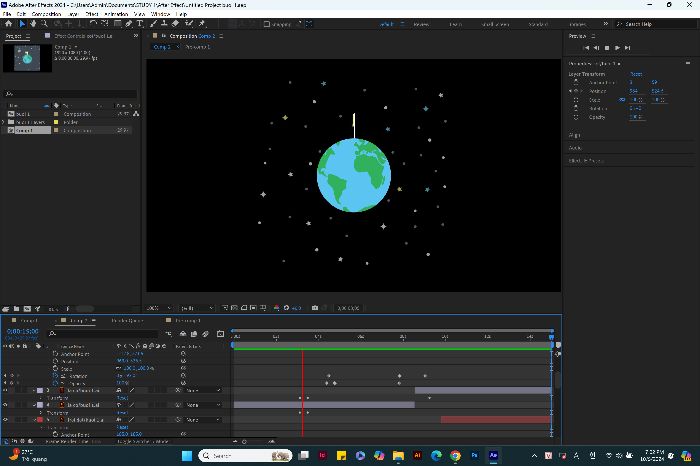
Task: Open the Composition menu
Action: tap(46, 14)
